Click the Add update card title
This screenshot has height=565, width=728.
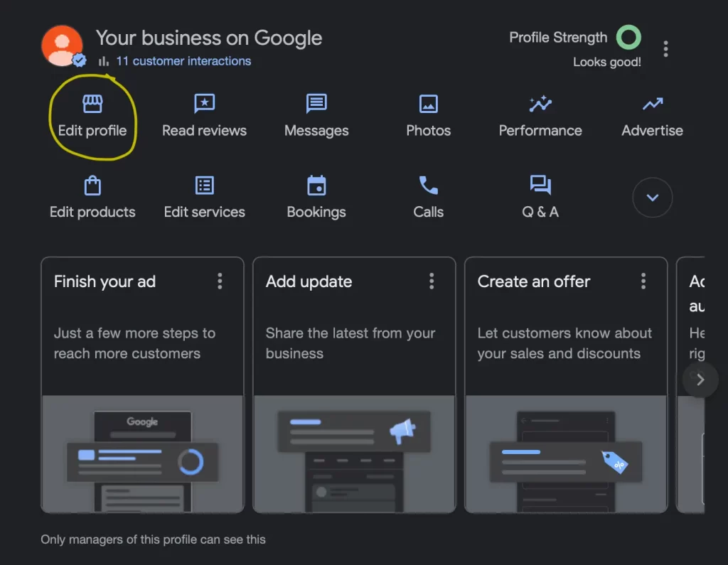tap(309, 281)
